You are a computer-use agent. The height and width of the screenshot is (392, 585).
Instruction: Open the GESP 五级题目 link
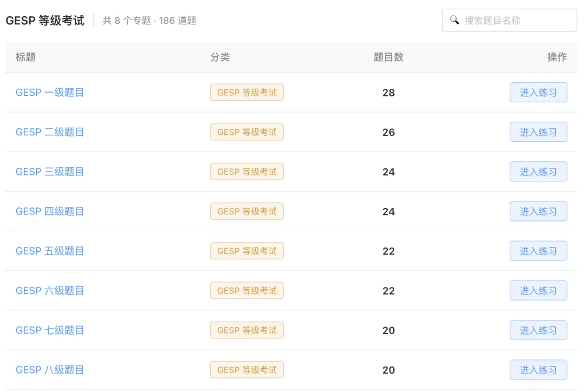click(x=50, y=251)
